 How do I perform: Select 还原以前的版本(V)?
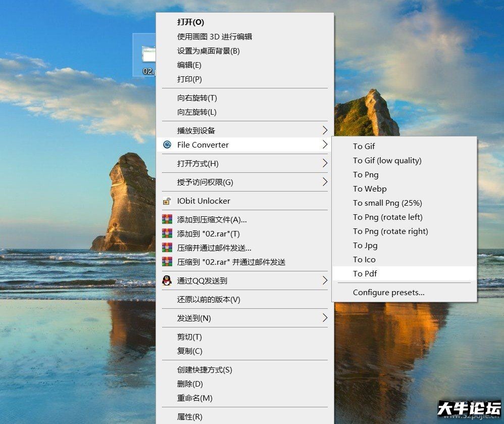pos(245,300)
